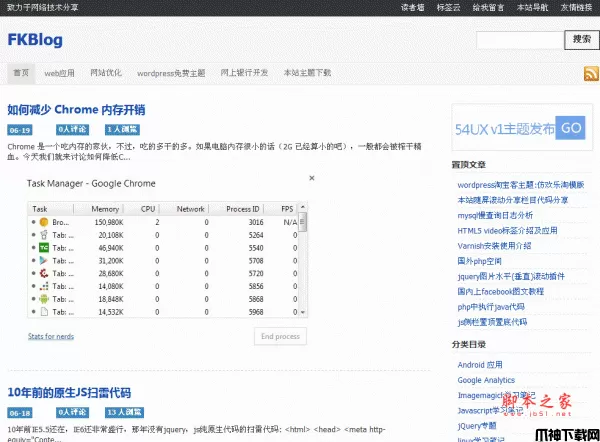Click the Stats for nerds link
This screenshot has width=600, height=442.
pyautogui.click(x=51, y=336)
